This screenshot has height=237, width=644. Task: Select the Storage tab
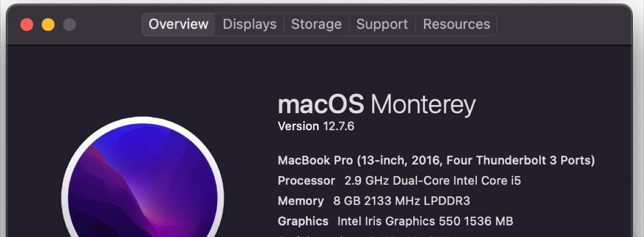316,24
